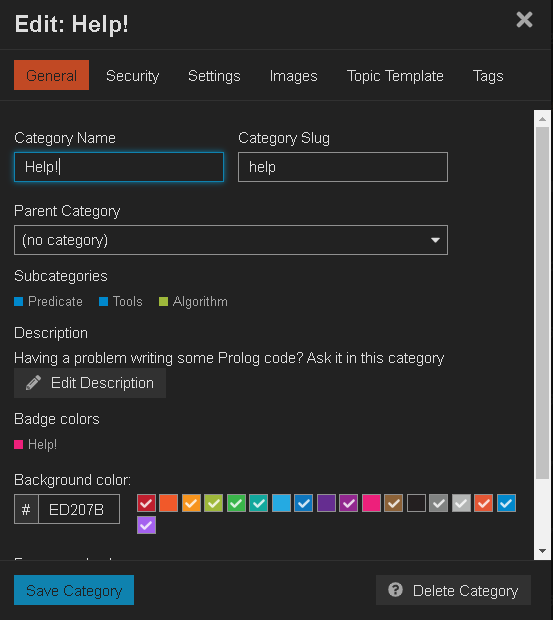Click the Save Category button

(x=74, y=590)
